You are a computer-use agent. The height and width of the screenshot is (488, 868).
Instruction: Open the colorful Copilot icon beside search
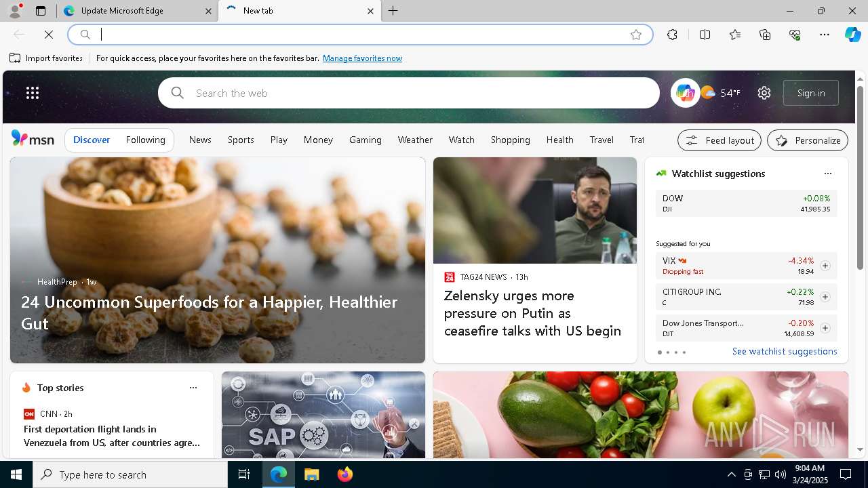685,93
